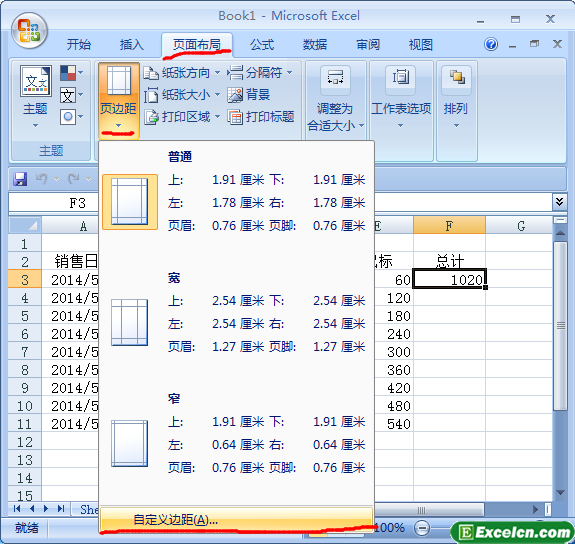Expand 排列 arrange group

(x=456, y=97)
